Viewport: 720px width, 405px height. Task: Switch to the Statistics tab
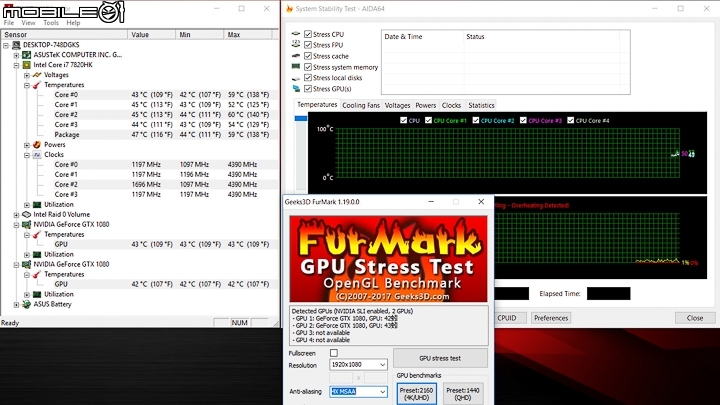pyautogui.click(x=481, y=105)
